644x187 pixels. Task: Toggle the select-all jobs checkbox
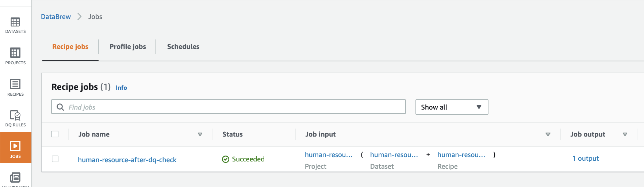55,134
